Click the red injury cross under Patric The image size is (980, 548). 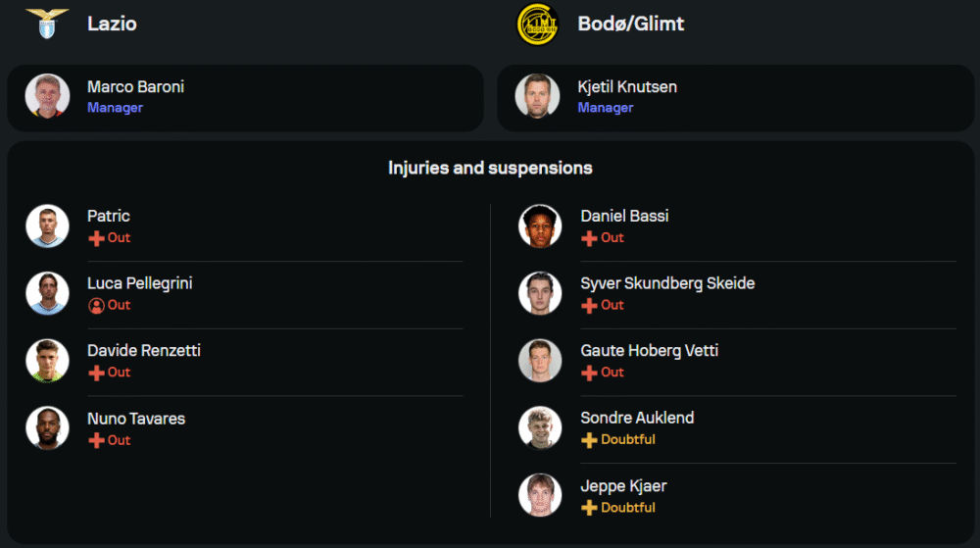[x=96, y=238]
